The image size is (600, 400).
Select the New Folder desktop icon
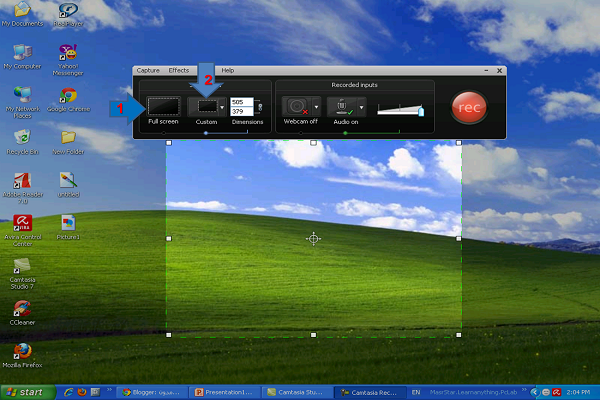[68, 142]
